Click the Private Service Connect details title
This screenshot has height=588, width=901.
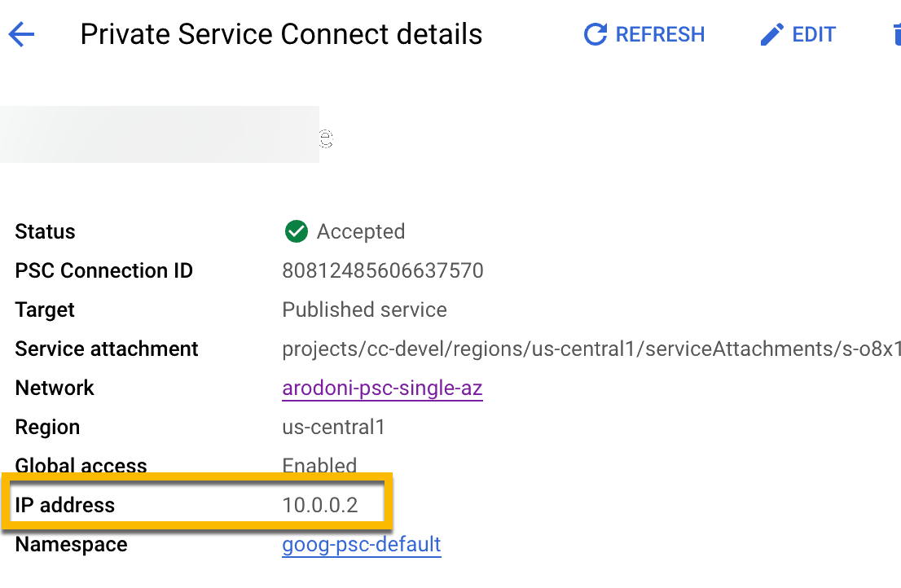pos(281,34)
